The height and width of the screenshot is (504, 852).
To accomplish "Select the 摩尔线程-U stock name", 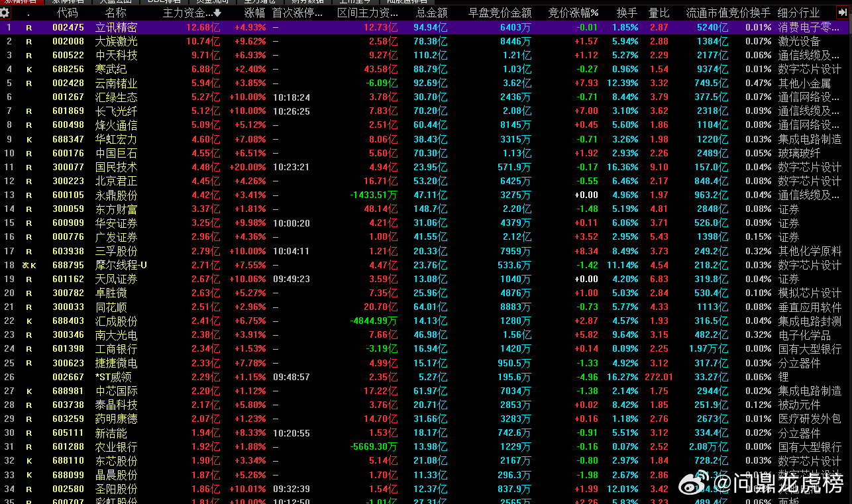I will pos(122,265).
